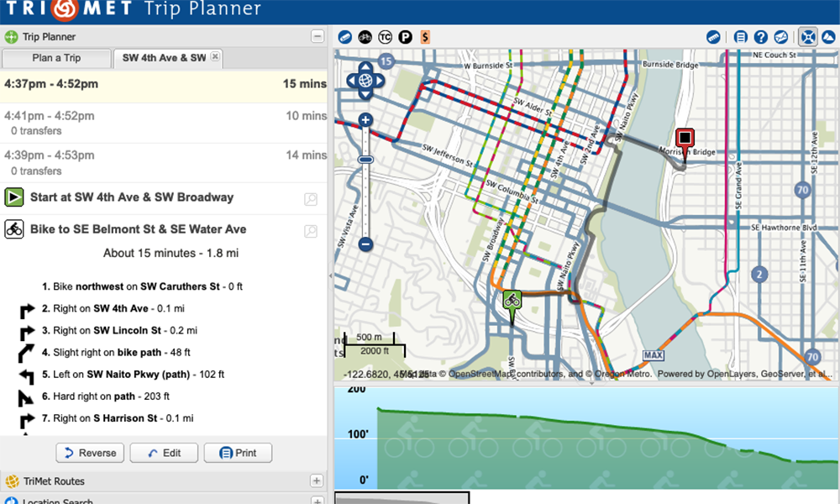Viewport: 840px width, 504px height.
Task: Pan the map right with the pan arrow
Action: pos(379,81)
